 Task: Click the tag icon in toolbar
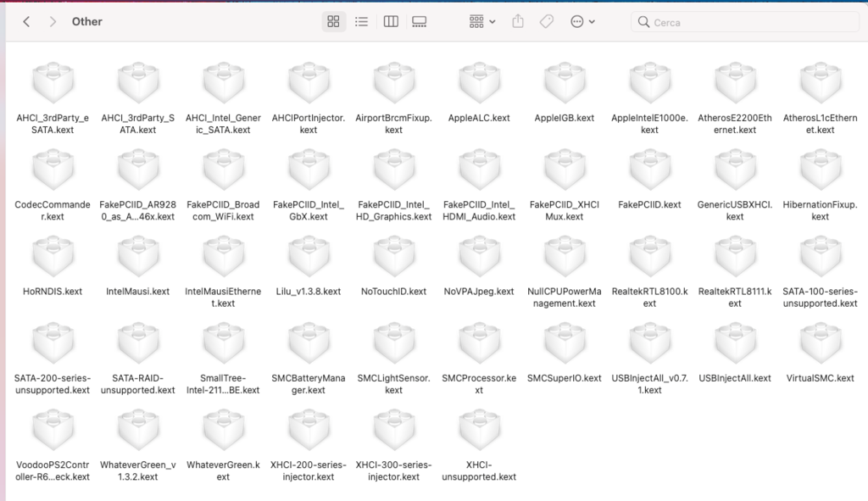547,22
